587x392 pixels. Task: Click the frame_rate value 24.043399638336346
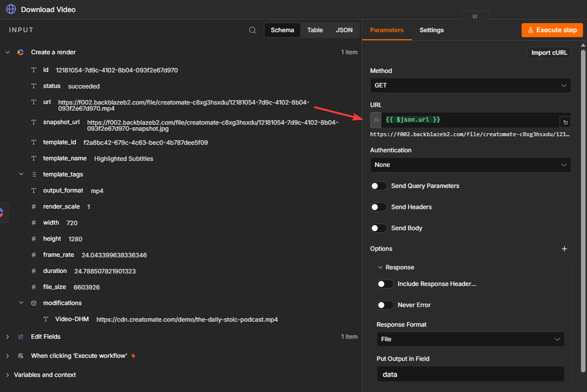(x=114, y=255)
